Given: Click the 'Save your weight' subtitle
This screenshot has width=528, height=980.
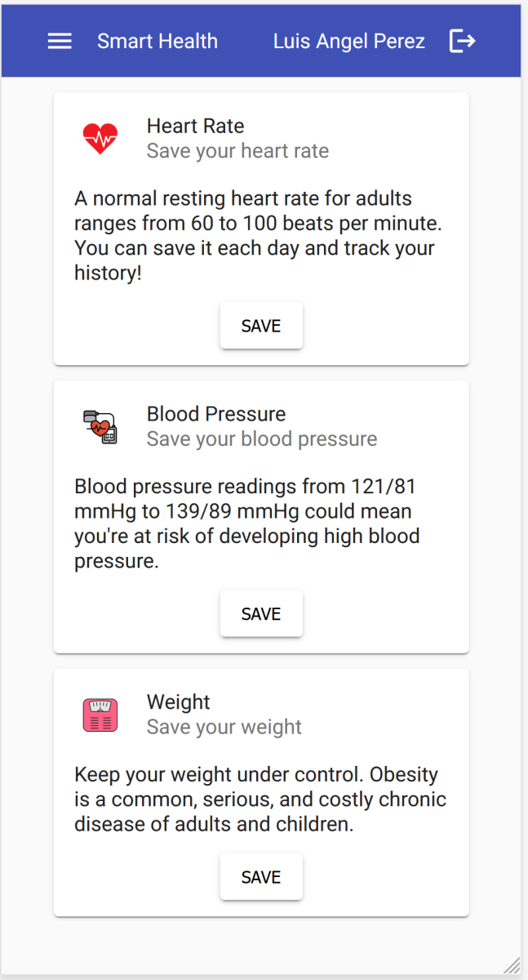Looking at the screenshot, I should (224, 728).
